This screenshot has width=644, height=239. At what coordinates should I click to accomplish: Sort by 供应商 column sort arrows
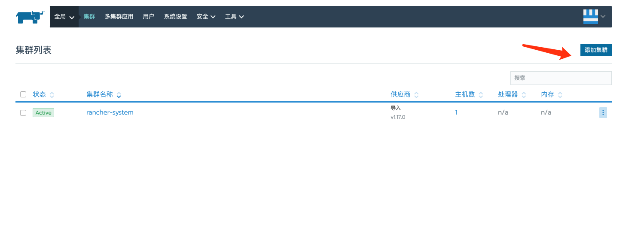(416, 95)
